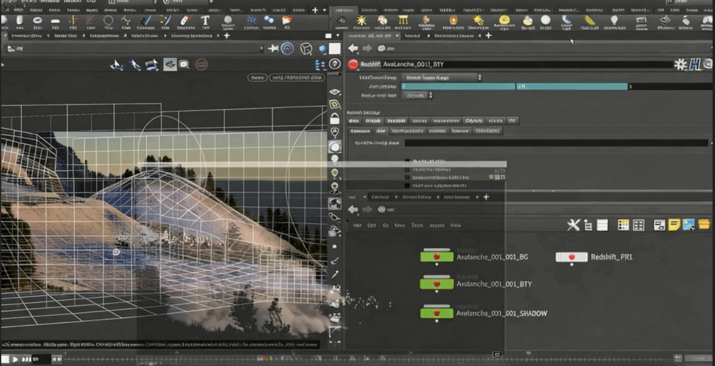This screenshot has width=715, height=366.
Task: Toggle the eye icon in display toolbar
Action: [335, 92]
